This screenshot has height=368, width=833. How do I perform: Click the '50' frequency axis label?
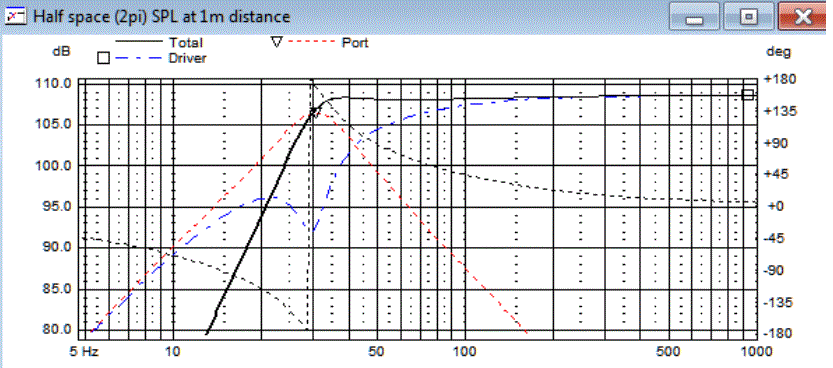(x=377, y=352)
